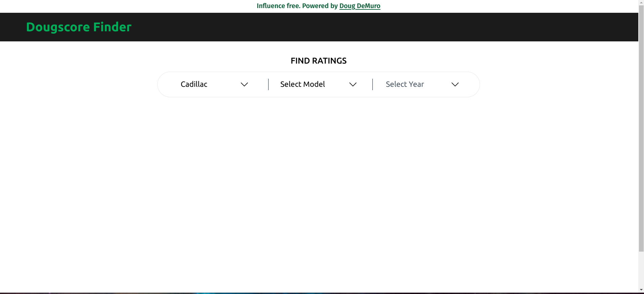Go to Dougscore Finder home title
Screen dimensions: 644x294
79,27
